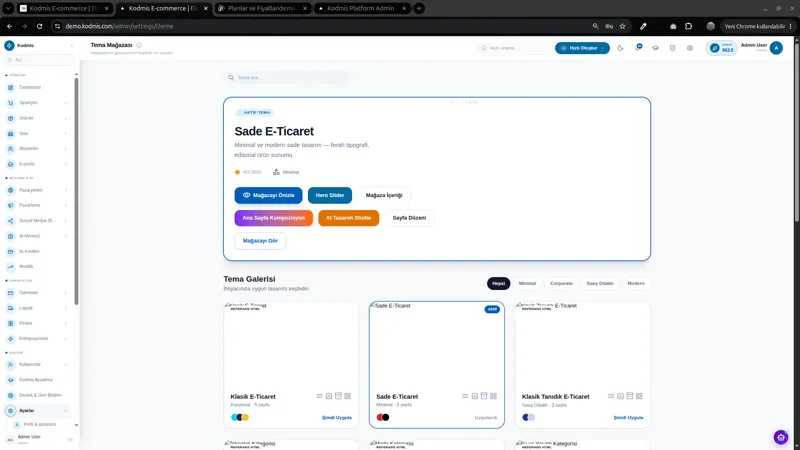Focus the Tema ara search field
The image size is (800, 450).
point(288,78)
